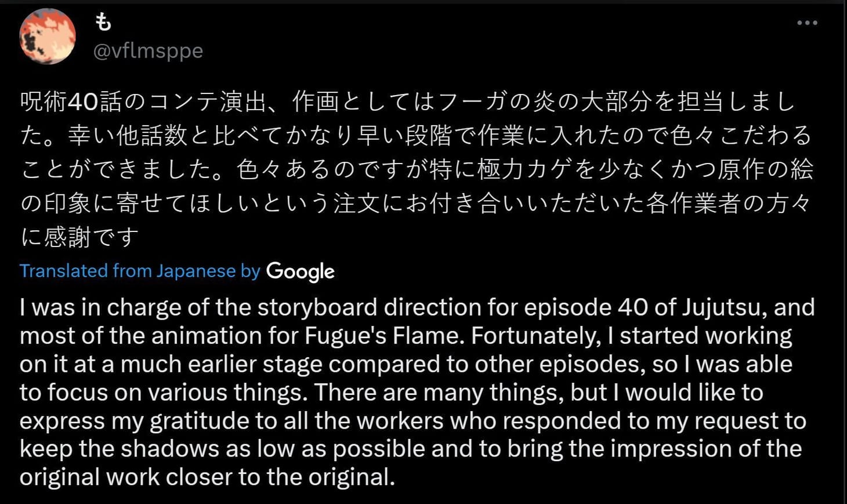847x504 pixels.
Task: Click the last translated sentence about shadows
Action: coord(174,448)
